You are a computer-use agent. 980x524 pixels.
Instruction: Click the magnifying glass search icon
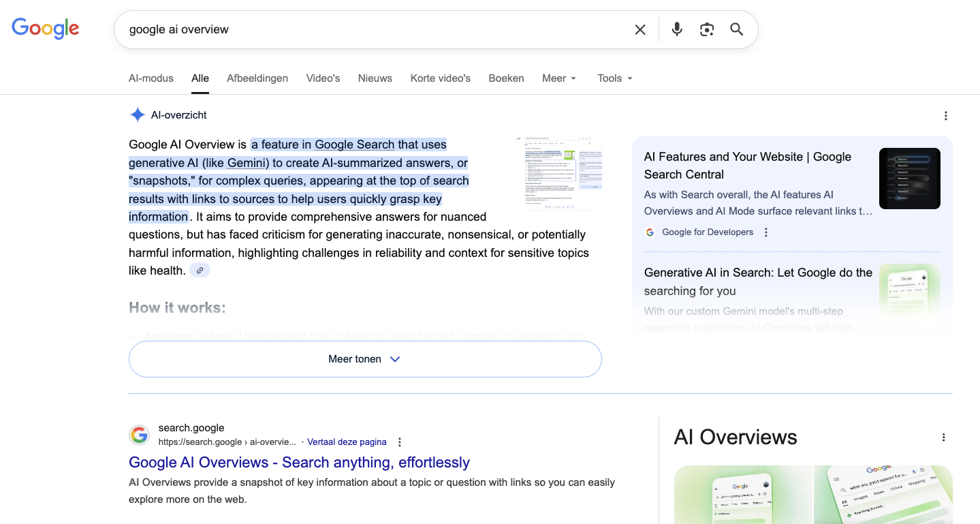coord(737,29)
